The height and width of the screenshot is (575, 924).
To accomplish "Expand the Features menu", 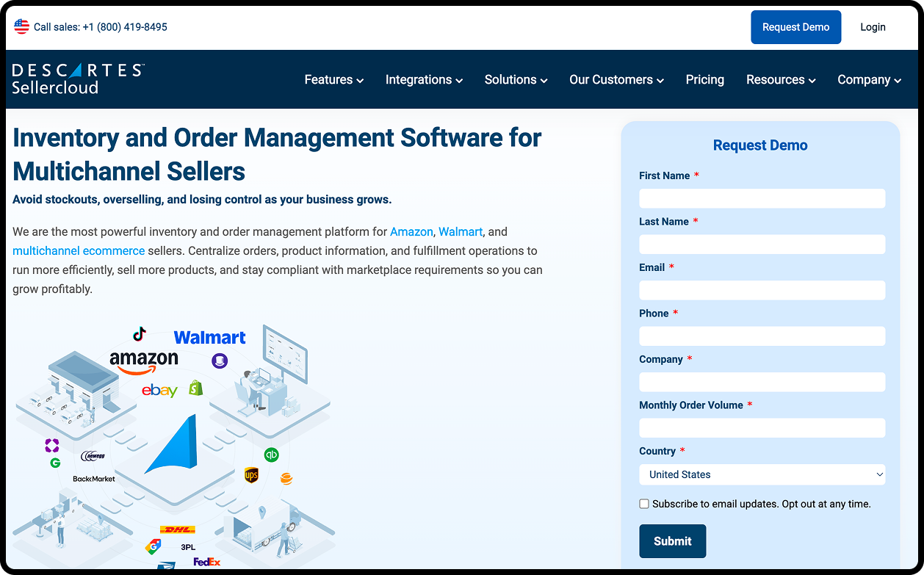I will [x=334, y=79].
